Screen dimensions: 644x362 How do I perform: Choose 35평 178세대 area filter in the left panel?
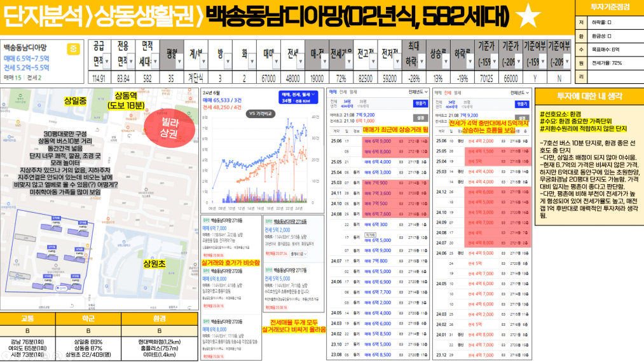pyautogui.click(x=362, y=104)
